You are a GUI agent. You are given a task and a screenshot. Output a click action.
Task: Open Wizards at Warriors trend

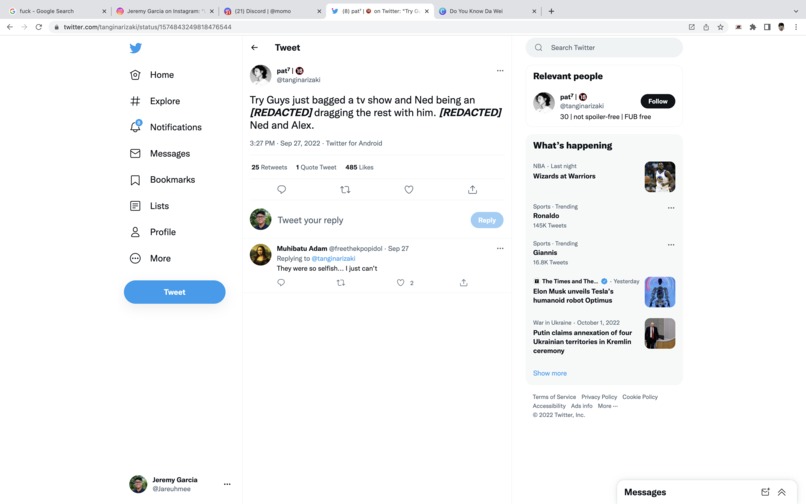click(x=564, y=176)
